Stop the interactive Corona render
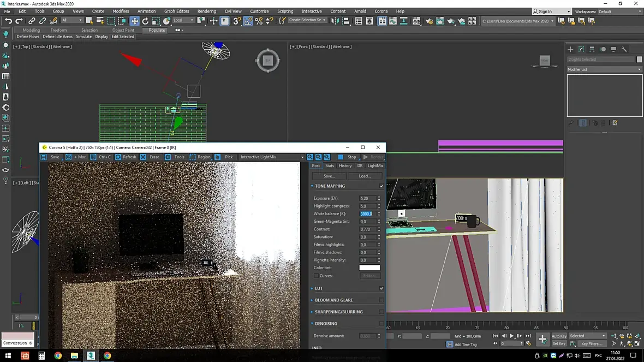Screen dimensions: 644x362 point(348,157)
